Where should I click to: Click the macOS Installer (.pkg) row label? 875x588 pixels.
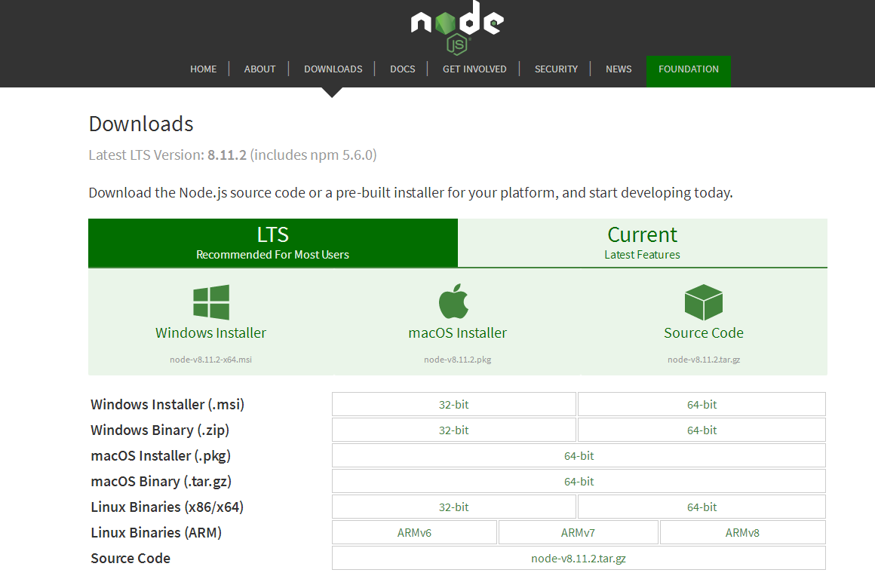click(161, 456)
